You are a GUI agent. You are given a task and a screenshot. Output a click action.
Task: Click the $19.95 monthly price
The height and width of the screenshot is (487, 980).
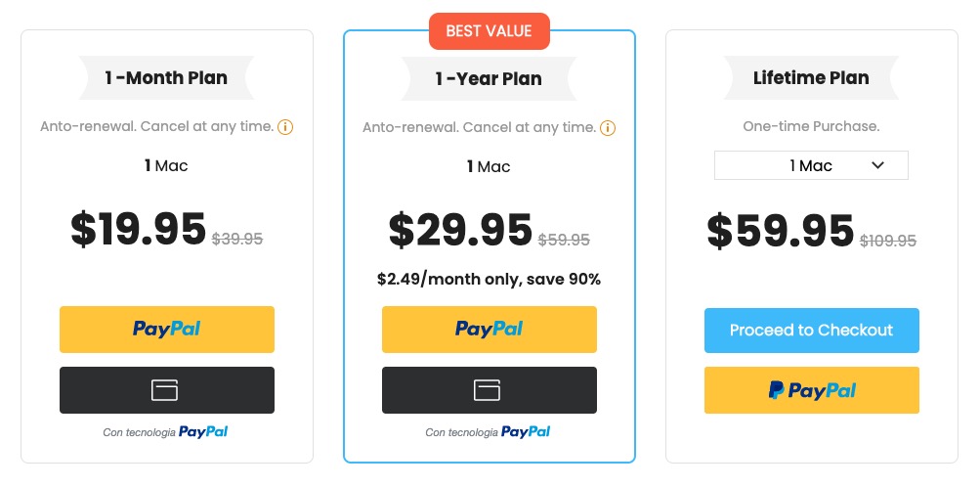coord(138,229)
